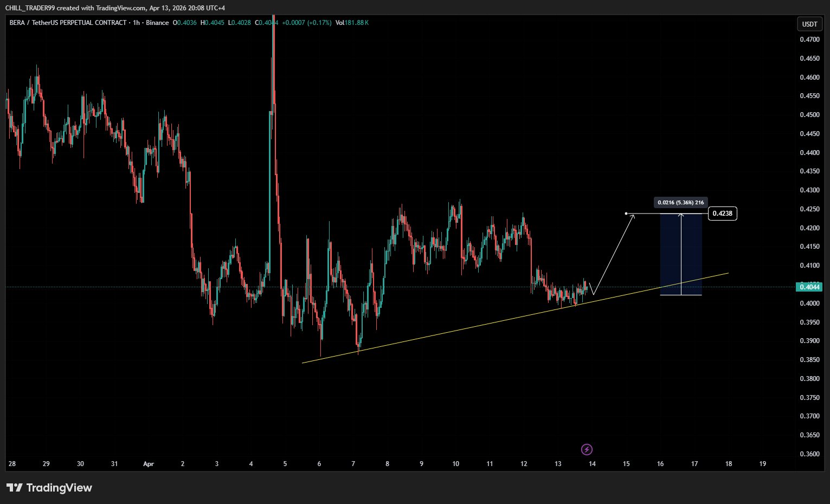
Task: Click the 0.4150 price axis label
Action: point(809,247)
